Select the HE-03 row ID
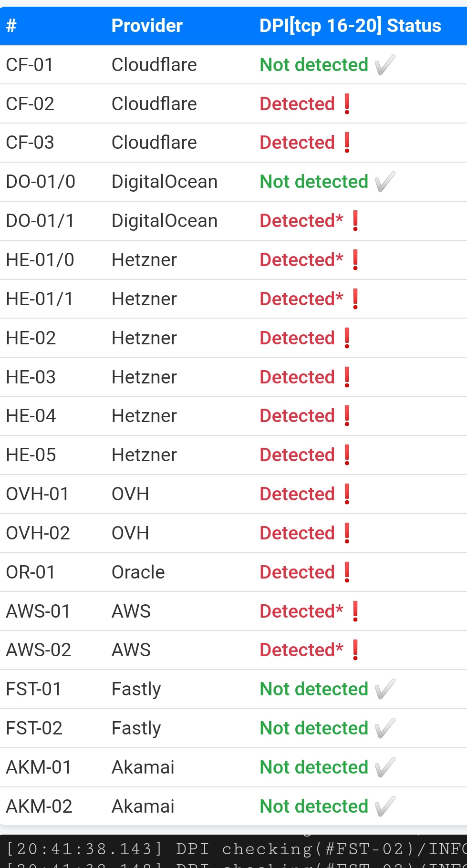Screen dimensions: 467x868 [x=31, y=377]
